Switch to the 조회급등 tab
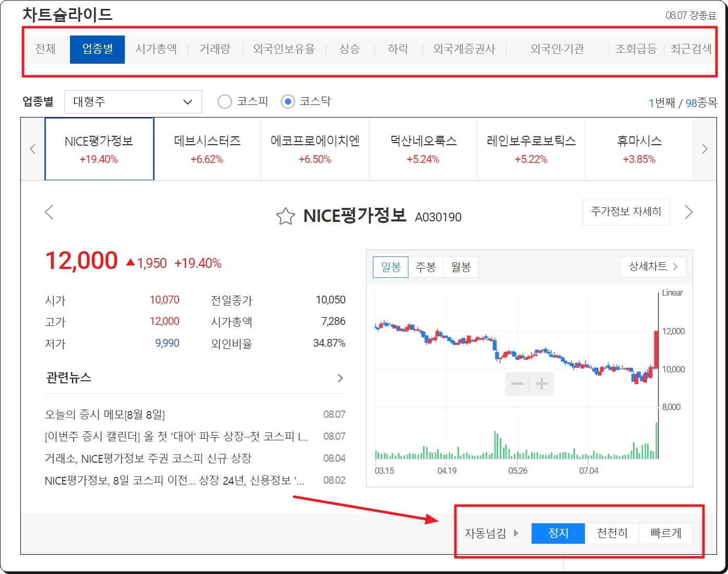The height and width of the screenshot is (574, 728). 636,49
